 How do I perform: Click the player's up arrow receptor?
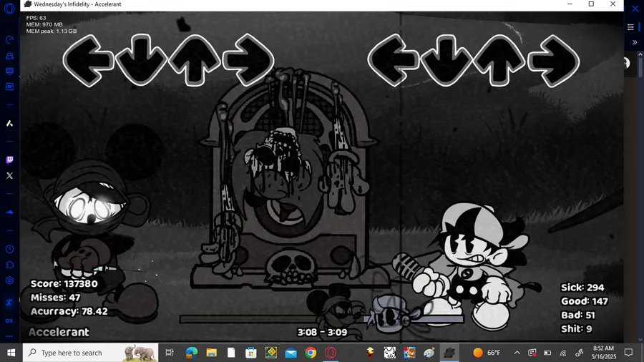coord(499,61)
